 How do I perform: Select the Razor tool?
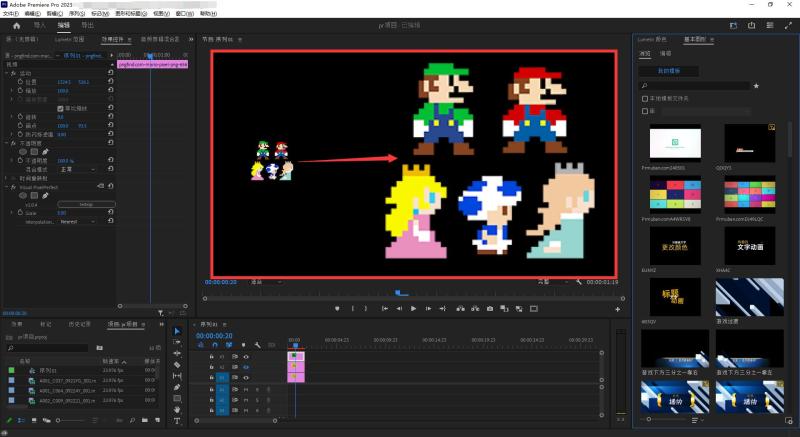[177, 365]
